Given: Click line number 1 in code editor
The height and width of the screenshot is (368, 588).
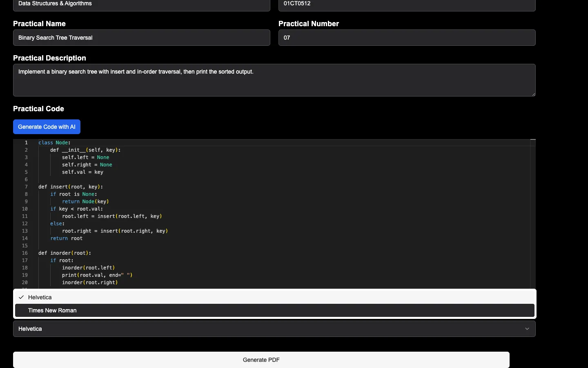Looking at the screenshot, I should (26, 143).
